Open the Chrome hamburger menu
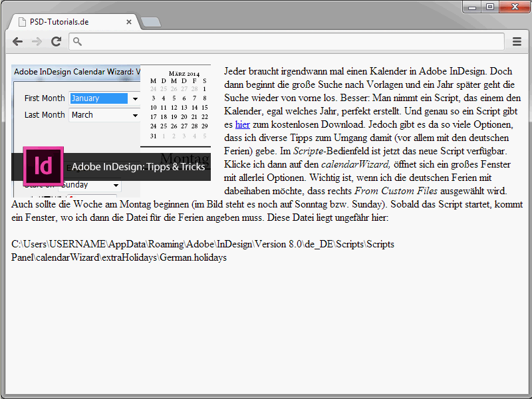Screen dimensions: 532x399 pyautogui.click(x=517, y=41)
